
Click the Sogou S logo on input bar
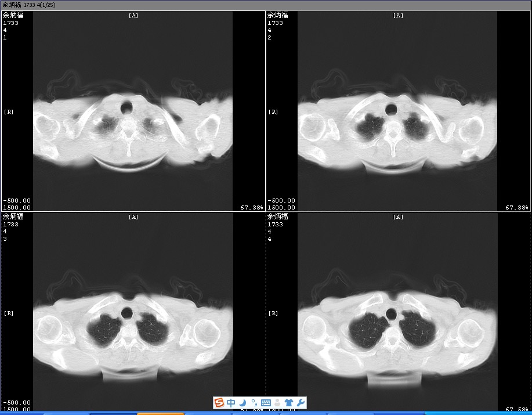[x=219, y=403]
